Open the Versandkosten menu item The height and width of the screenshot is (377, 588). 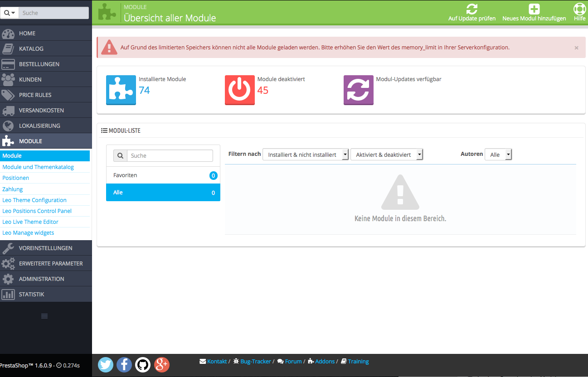click(x=46, y=111)
